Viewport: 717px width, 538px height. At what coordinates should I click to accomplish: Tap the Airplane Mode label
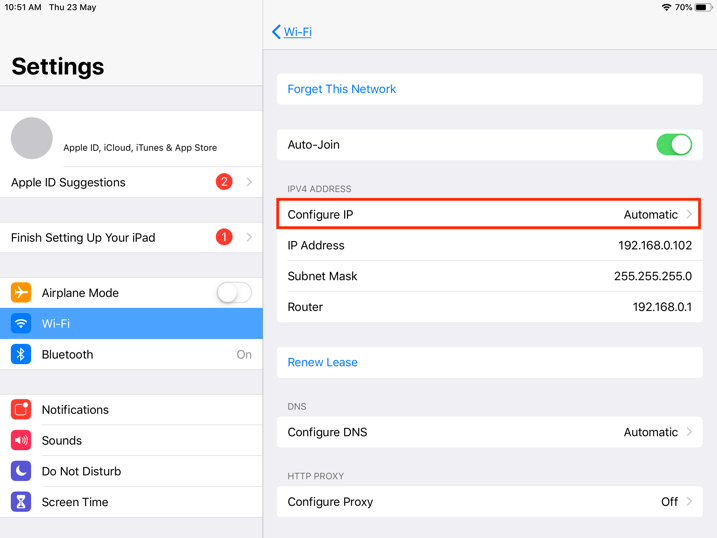(x=80, y=293)
